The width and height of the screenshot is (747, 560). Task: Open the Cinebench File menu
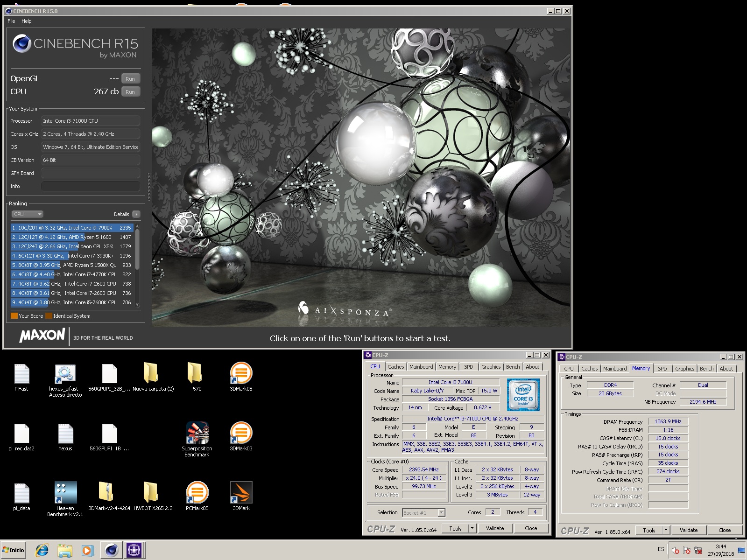(11, 21)
